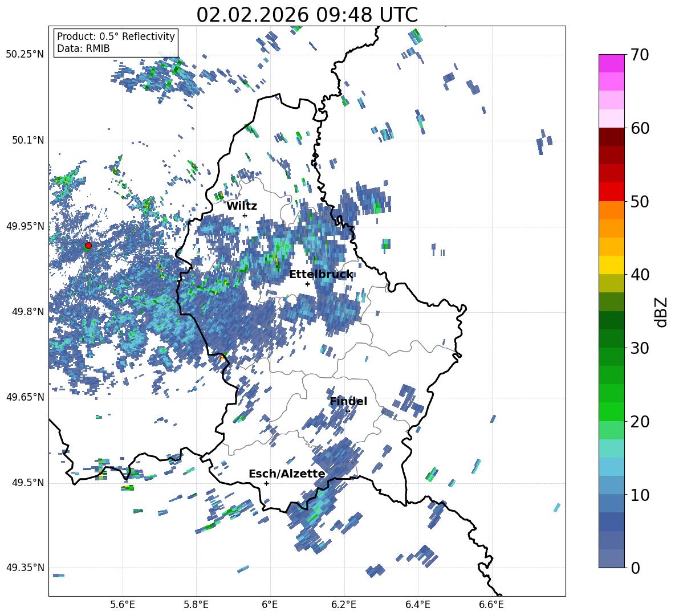
Task: Pick the dark red colorbar segment below 60
Action: [611, 136]
